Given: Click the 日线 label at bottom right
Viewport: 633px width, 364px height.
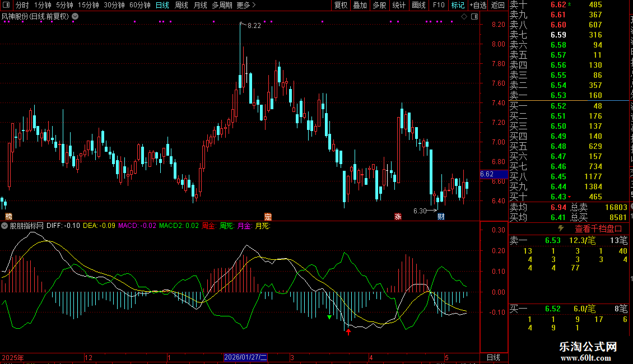Looking at the screenshot, I should (x=494, y=357).
